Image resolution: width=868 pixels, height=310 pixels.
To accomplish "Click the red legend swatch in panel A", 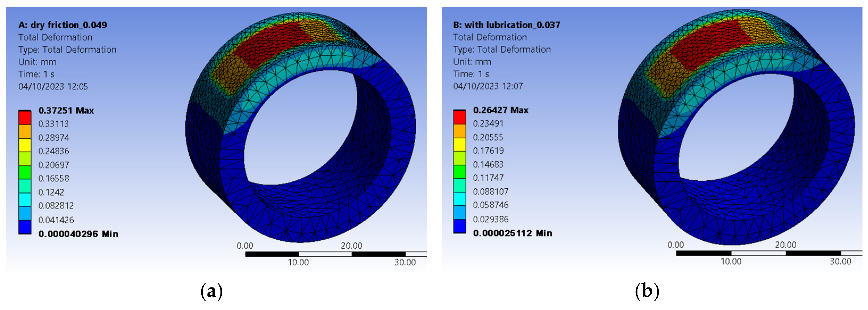I will point(24,118).
